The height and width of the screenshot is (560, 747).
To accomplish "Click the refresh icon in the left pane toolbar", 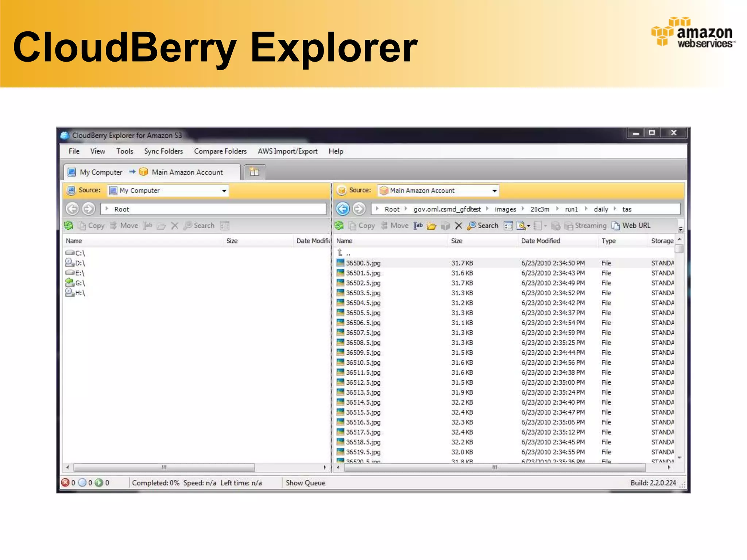I will (x=69, y=226).
